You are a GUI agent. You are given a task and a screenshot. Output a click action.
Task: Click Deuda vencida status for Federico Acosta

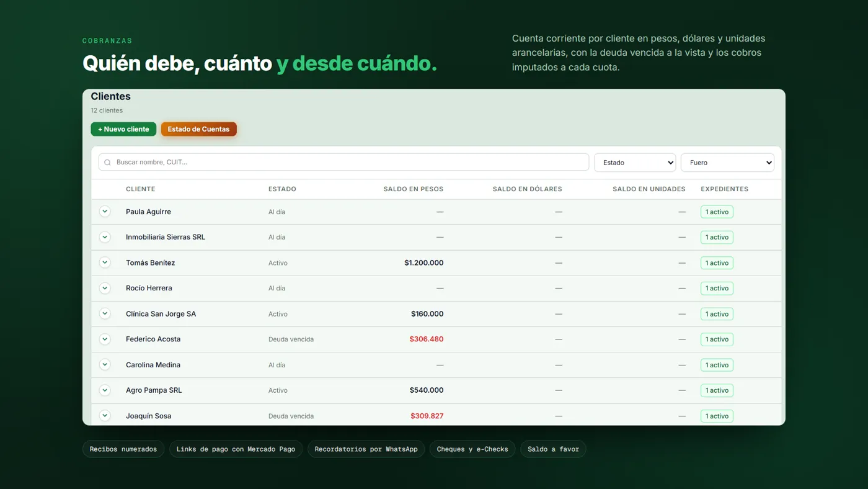click(x=291, y=339)
